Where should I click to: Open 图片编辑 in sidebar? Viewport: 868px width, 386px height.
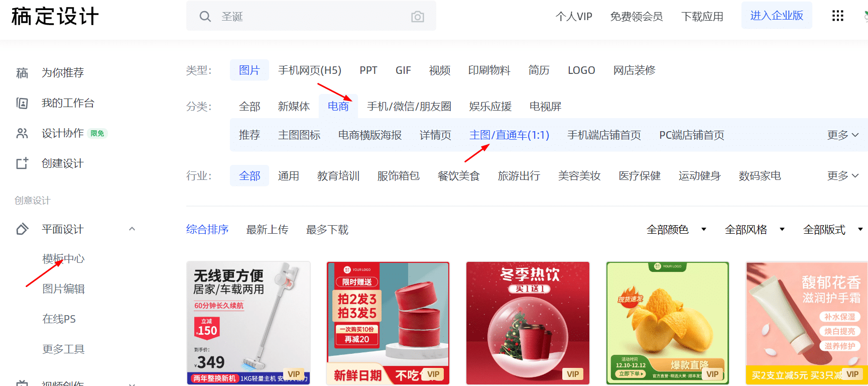pos(64,289)
